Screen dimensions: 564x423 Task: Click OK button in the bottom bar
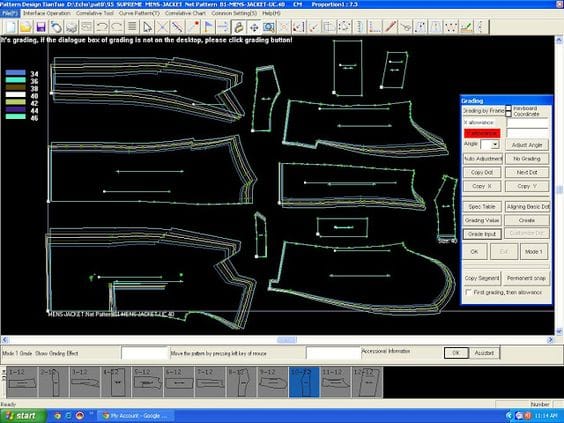coord(456,353)
